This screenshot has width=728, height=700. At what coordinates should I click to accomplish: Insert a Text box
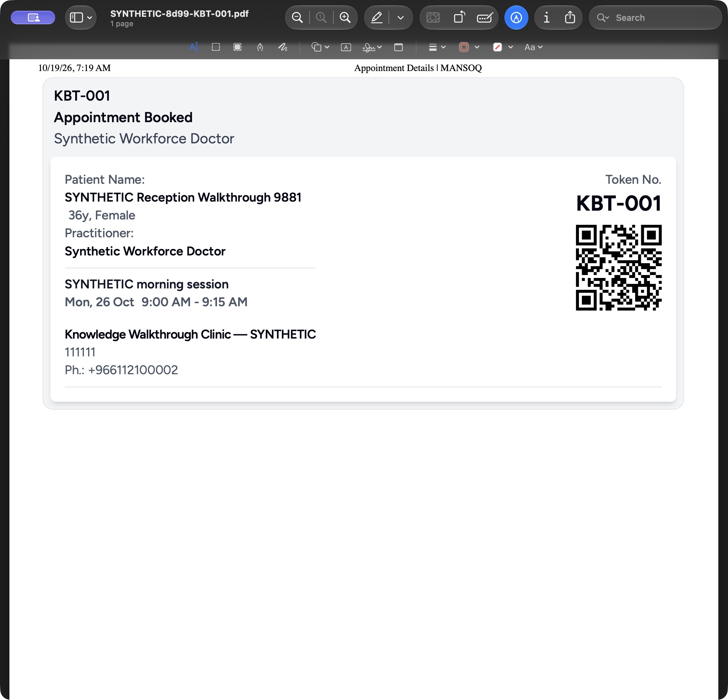click(x=346, y=47)
